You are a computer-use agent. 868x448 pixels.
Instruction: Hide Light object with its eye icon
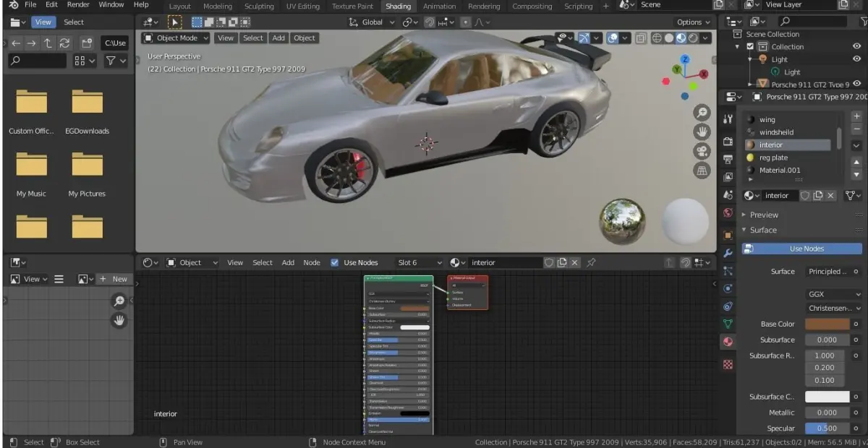(856, 59)
